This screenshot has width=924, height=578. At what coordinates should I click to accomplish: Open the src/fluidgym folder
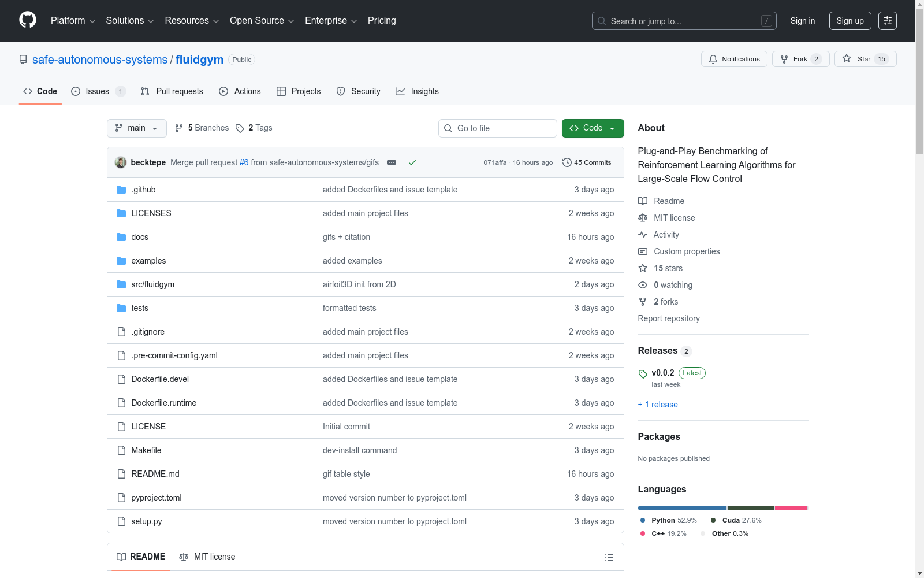tap(152, 284)
